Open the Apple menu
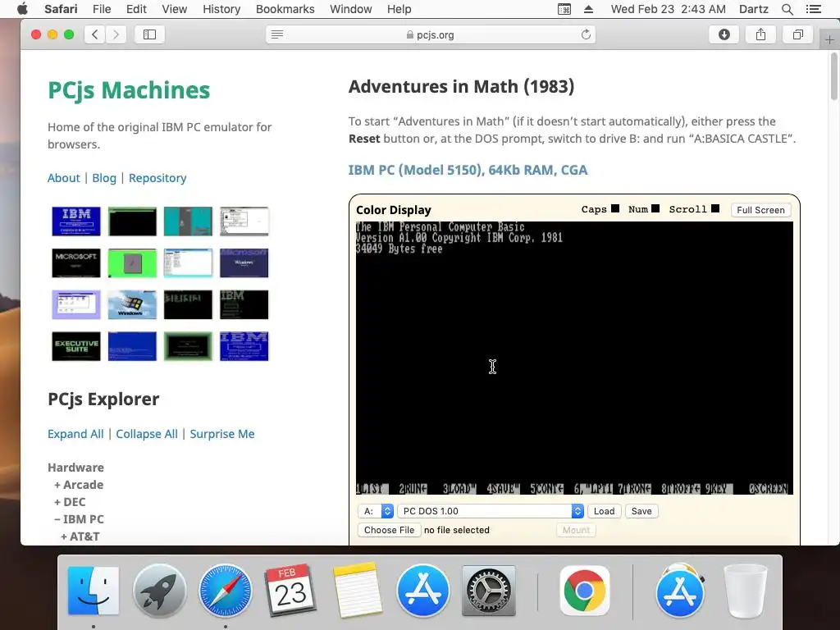840x630 pixels. (22, 9)
